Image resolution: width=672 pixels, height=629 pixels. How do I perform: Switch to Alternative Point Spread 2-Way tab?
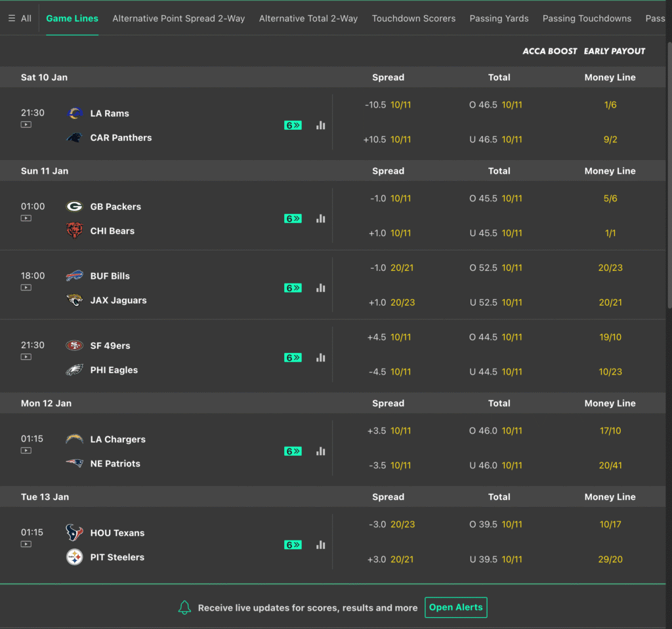point(178,18)
